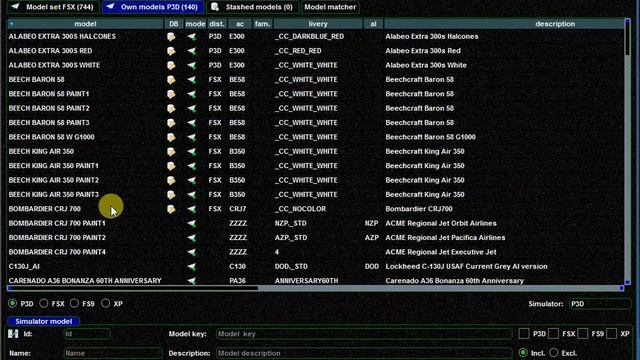
Task: Click aircraft mode icon for C130J_AI row
Action: (191, 267)
